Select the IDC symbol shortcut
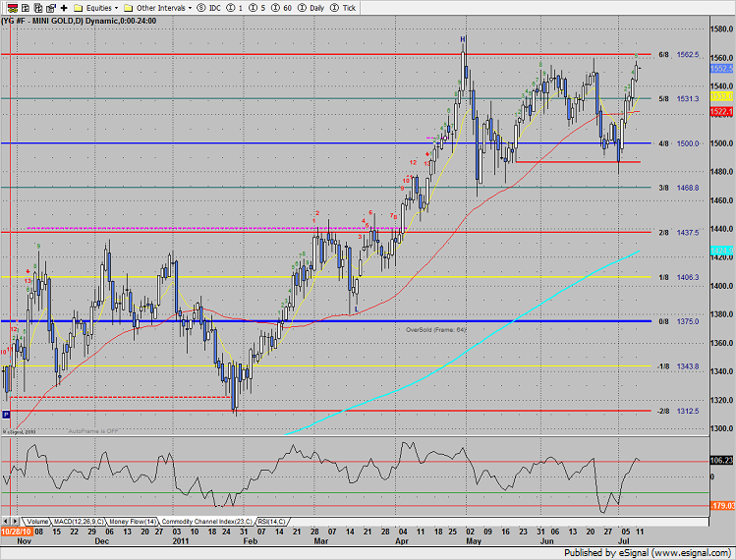 click(x=209, y=8)
